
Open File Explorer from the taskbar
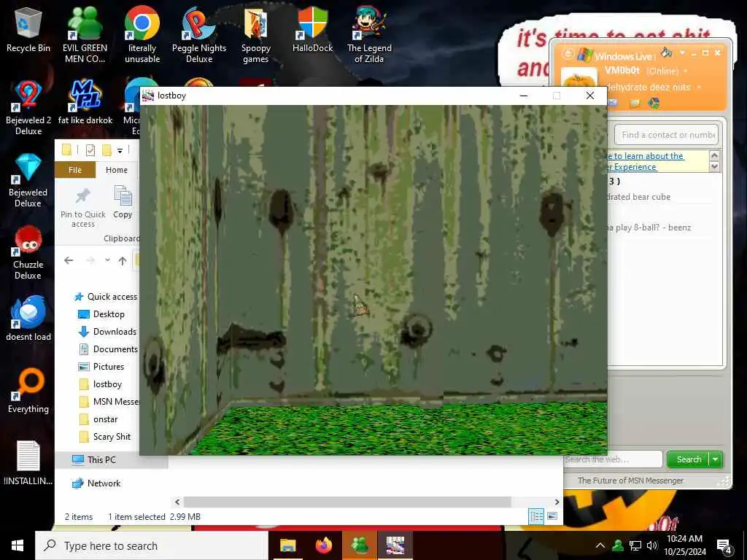click(x=287, y=545)
